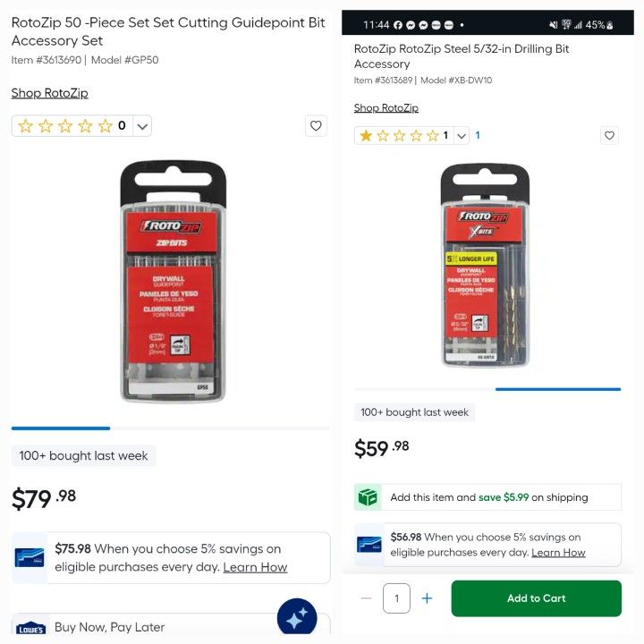Viewport: 644px width, 644px height.
Task: Tap Lowe's card icon beside $56.98
Action: [369, 545]
